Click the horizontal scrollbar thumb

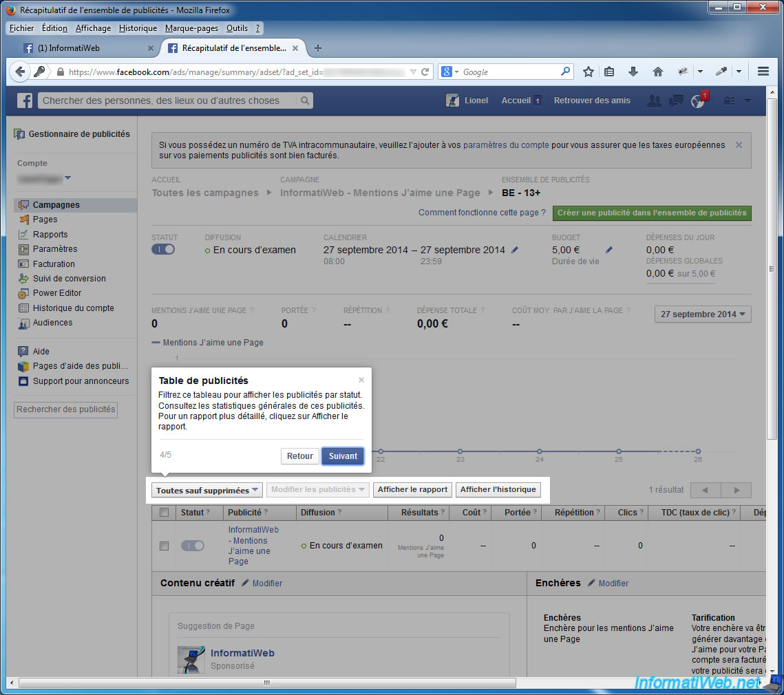point(267,683)
